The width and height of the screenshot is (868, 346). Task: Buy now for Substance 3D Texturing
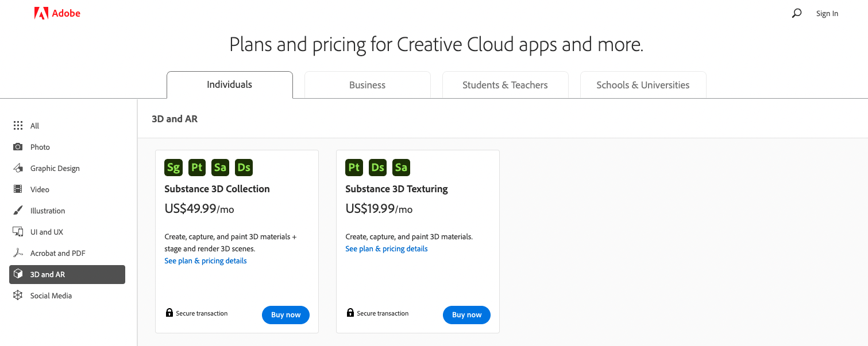click(x=466, y=315)
